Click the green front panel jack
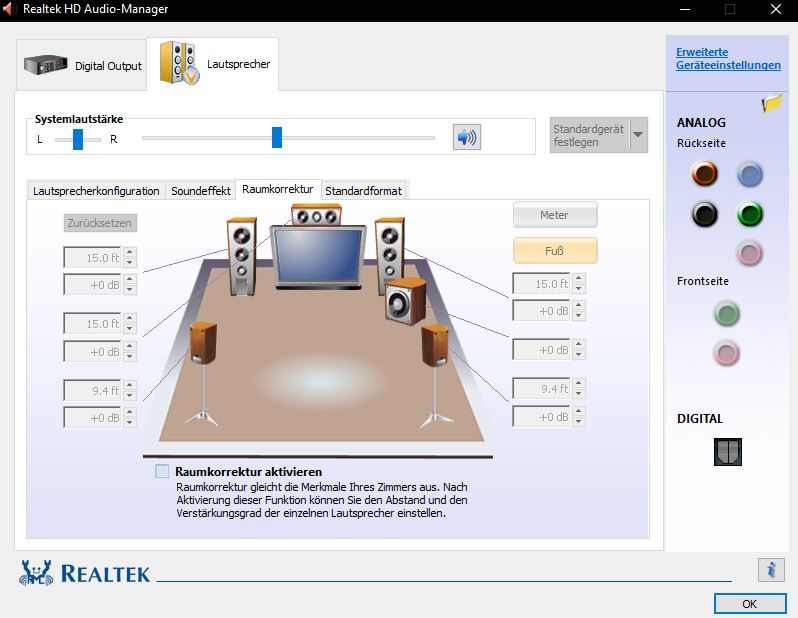This screenshot has height=618, width=798. [727, 313]
